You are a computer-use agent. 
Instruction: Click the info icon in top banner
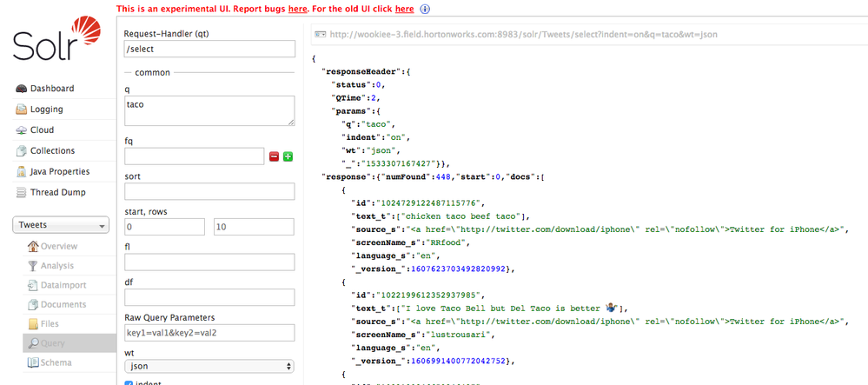pyautogui.click(x=425, y=9)
